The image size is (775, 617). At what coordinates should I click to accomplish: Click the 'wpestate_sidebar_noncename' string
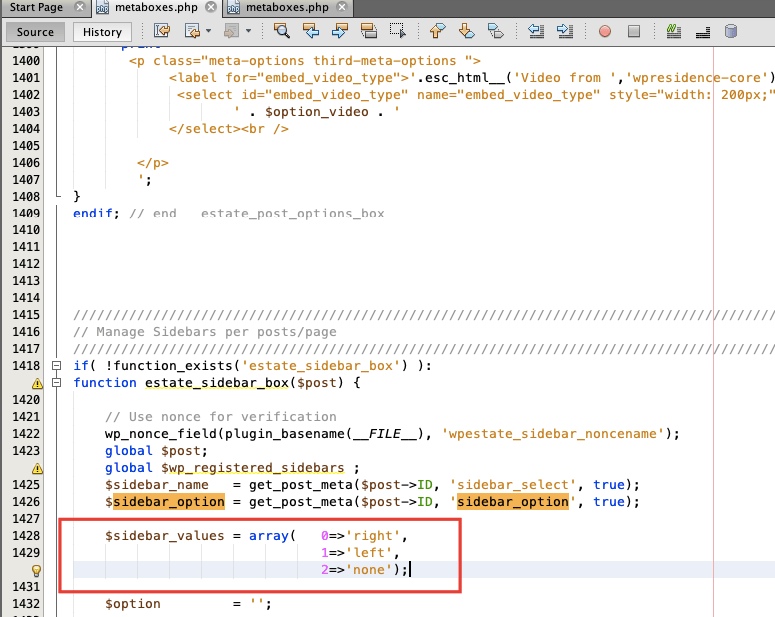point(554,434)
